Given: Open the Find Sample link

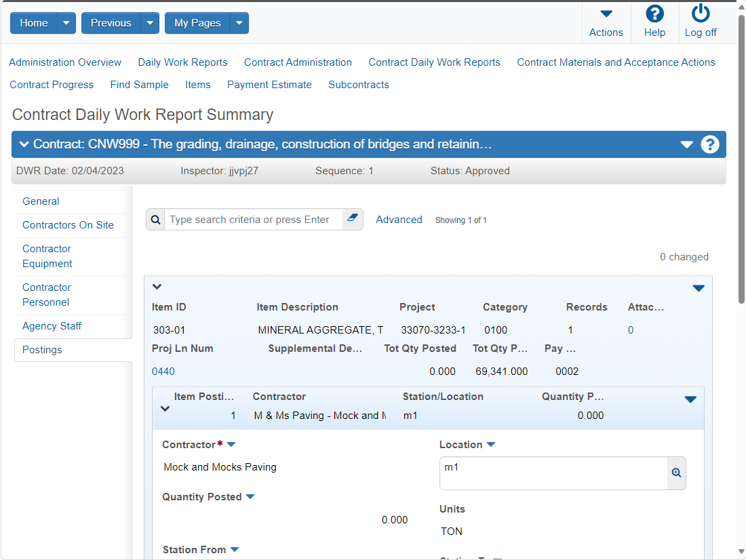Looking at the screenshot, I should pyautogui.click(x=140, y=85).
